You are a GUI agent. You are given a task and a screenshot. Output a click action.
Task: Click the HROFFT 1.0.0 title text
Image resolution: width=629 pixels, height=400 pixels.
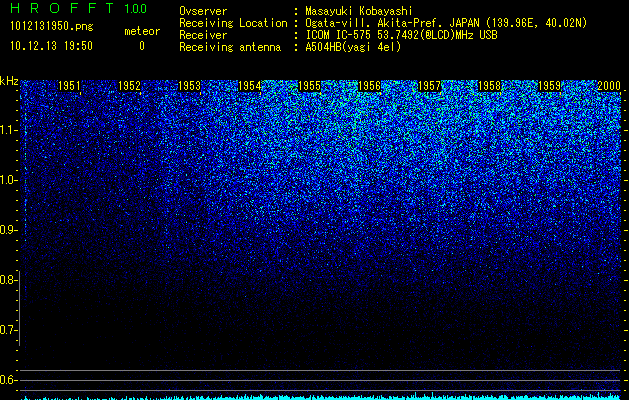[78, 8]
